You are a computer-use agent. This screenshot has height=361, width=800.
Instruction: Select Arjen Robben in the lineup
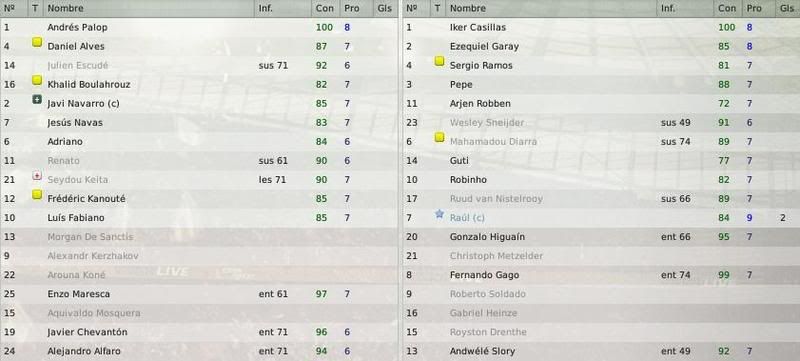(x=480, y=104)
